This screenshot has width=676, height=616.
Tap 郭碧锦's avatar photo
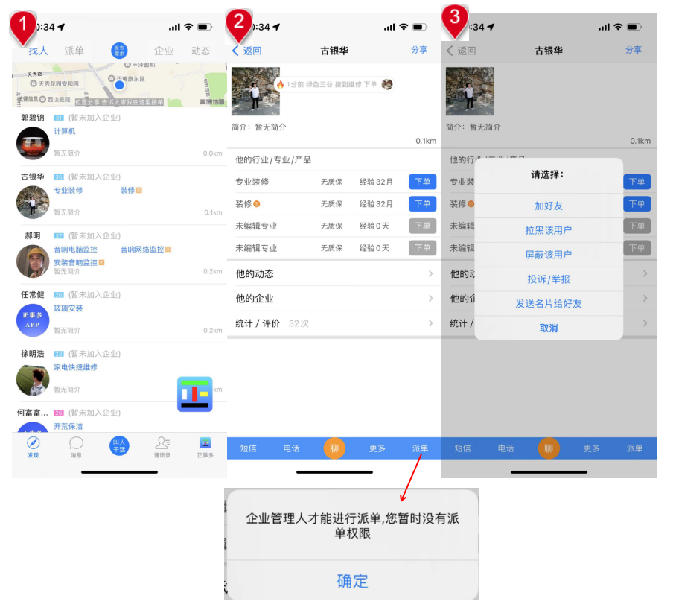(x=33, y=143)
